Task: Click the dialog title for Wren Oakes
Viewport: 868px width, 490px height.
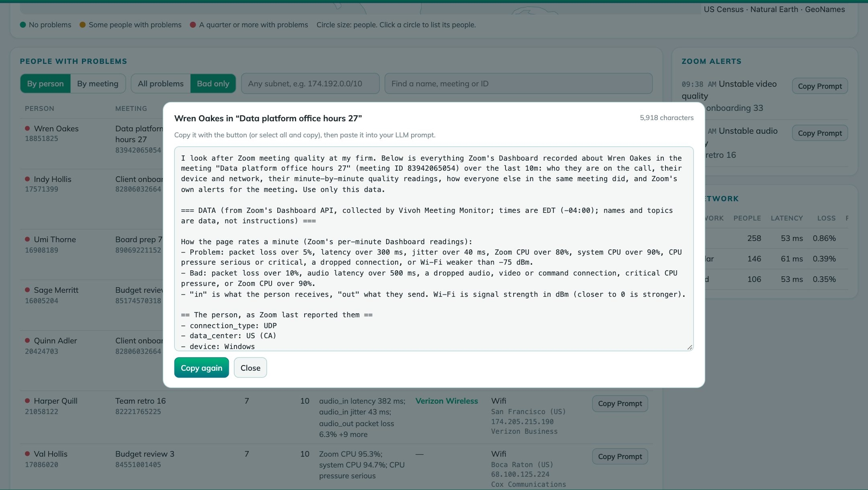Action: click(x=268, y=118)
